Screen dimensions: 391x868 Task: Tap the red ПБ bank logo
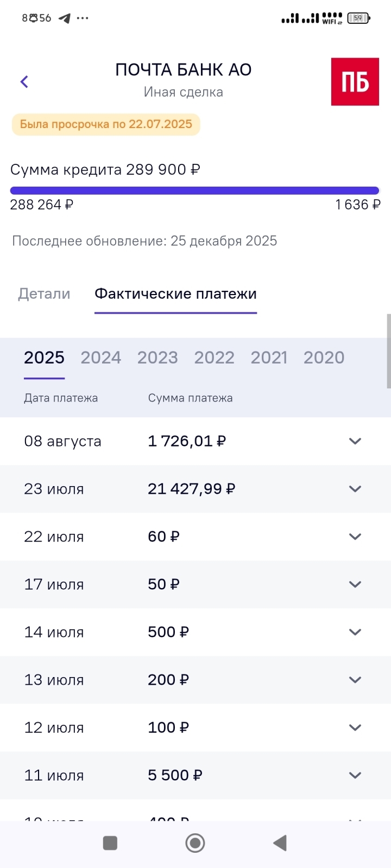point(355,82)
